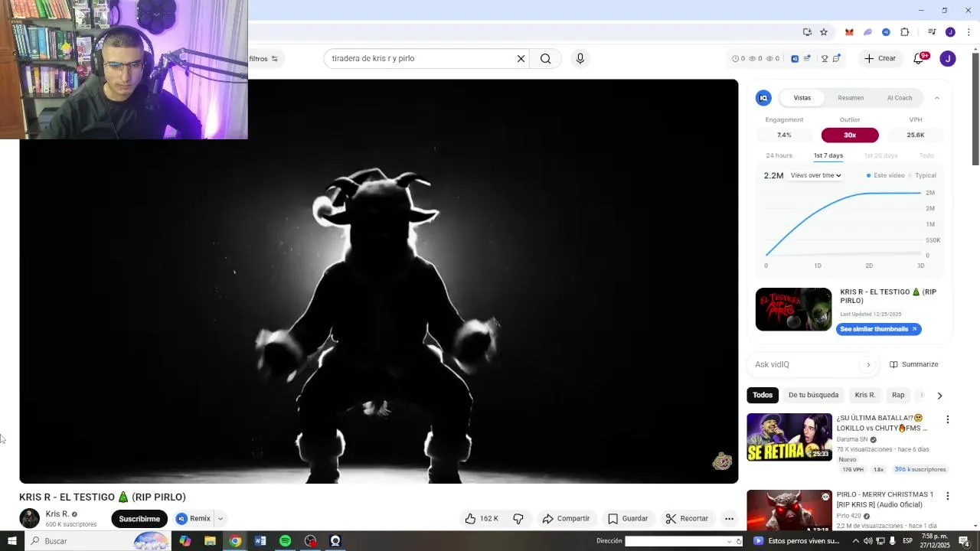Click See similar thumbnails button
The image size is (980, 551).
click(878, 329)
